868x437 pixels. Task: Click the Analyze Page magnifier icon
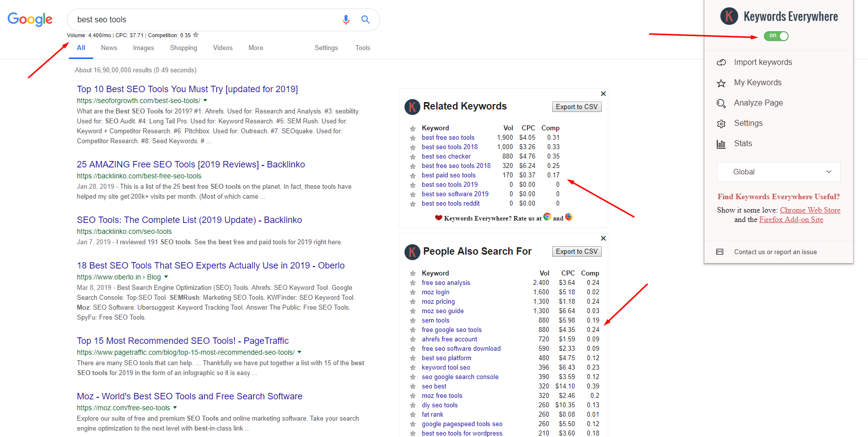click(x=721, y=103)
